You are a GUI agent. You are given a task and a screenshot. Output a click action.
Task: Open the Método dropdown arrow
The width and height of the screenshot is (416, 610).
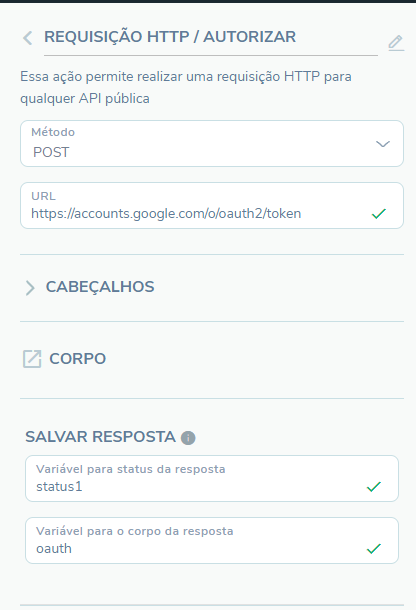click(383, 144)
